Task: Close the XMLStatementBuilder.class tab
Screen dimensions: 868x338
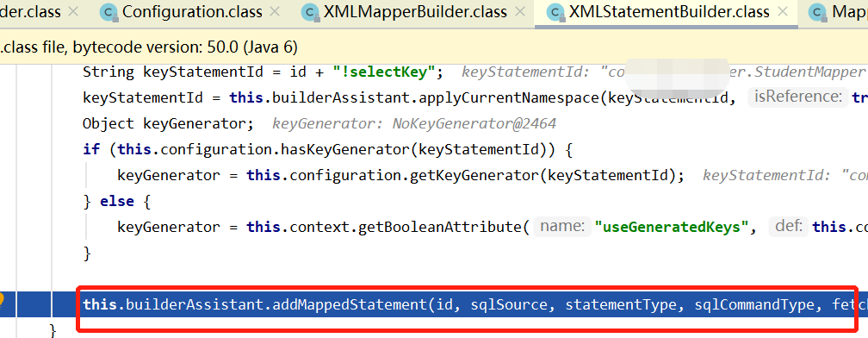Action: click(x=782, y=11)
